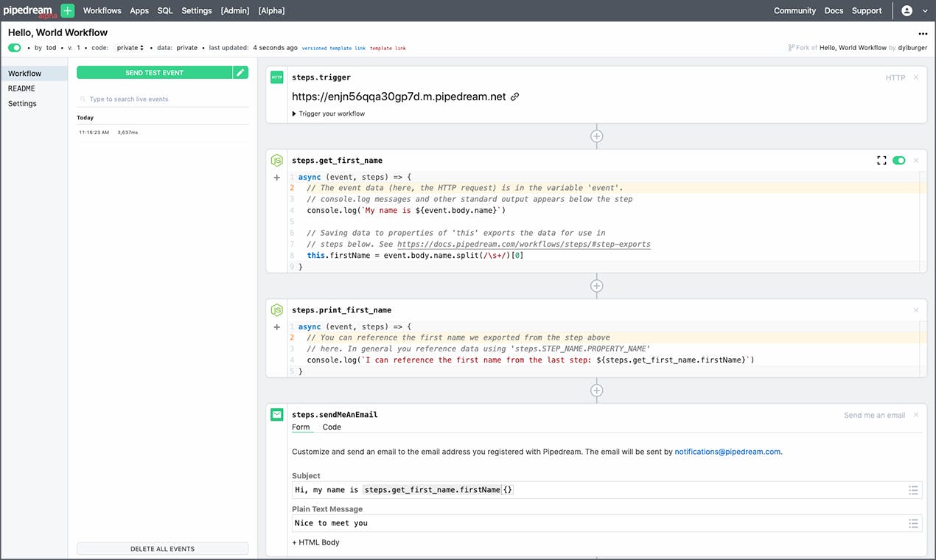Open the red template link
The image size is (936, 560).
click(x=388, y=48)
